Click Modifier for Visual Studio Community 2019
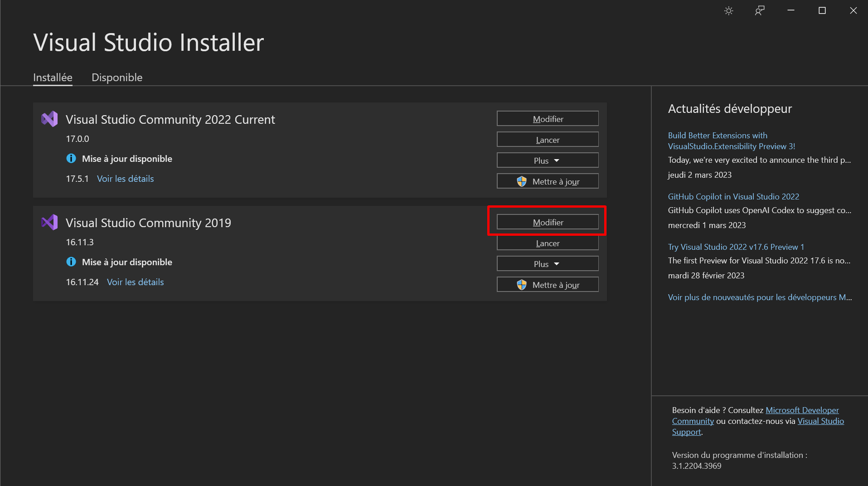868x486 pixels. pyautogui.click(x=548, y=222)
